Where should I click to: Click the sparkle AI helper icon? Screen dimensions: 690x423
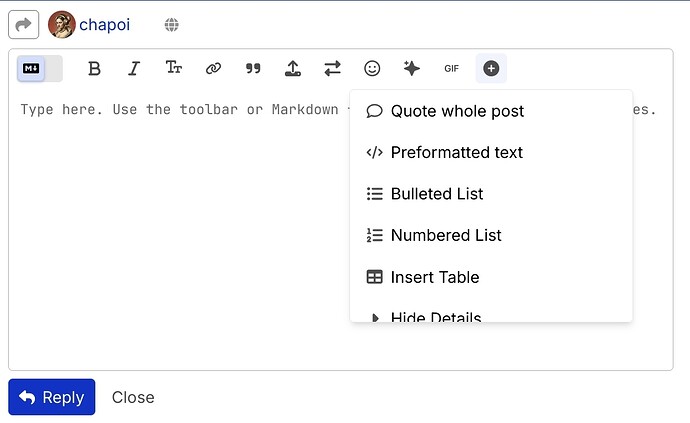pyautogui.click(x=411, y=69)
